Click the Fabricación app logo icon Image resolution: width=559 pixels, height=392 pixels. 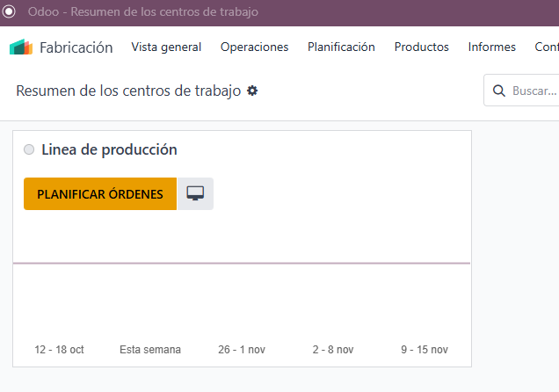tap(21, 47)
